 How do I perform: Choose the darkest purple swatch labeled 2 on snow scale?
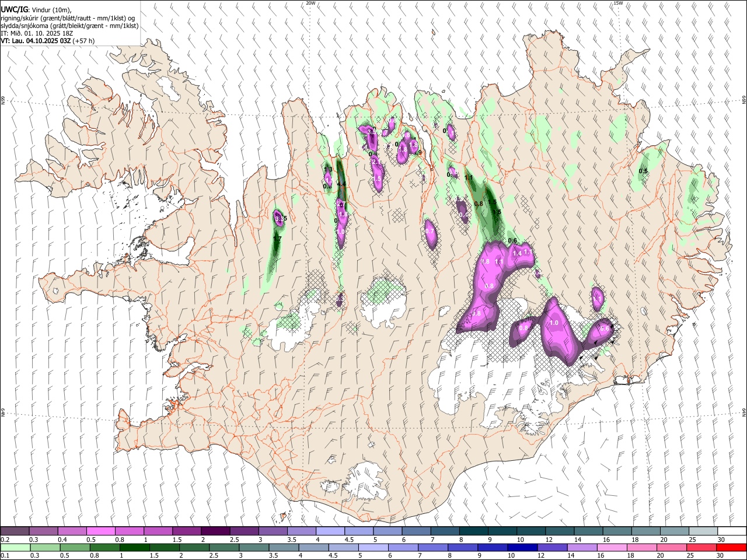pyautogui.click(x=215, y=531)
